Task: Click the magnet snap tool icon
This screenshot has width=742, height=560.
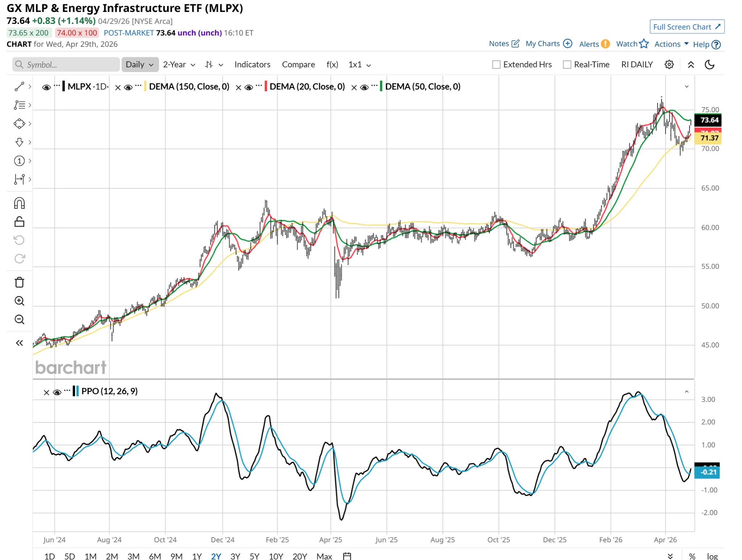Action: [19, 203]
